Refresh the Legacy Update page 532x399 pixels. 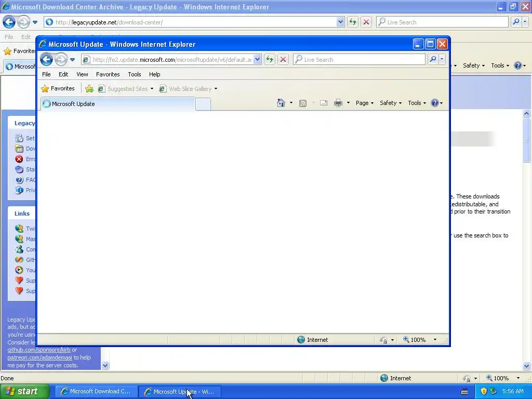(353, 22)
